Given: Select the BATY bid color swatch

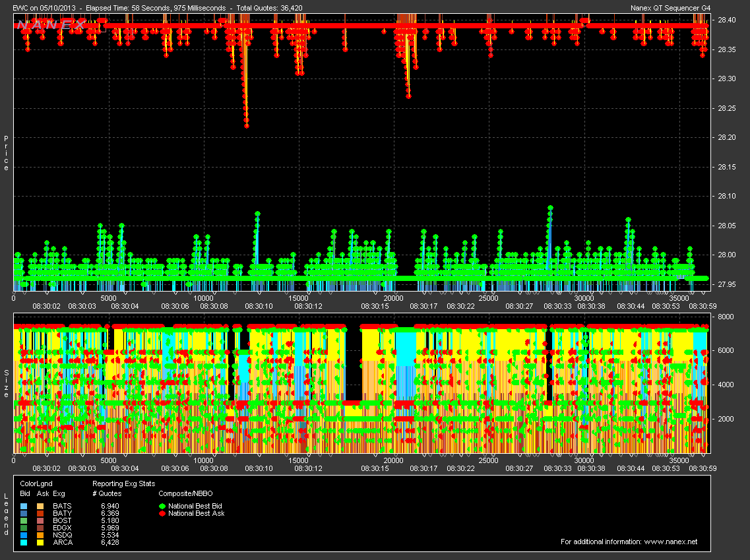Looking at the screenshot, I should [24, 513].
